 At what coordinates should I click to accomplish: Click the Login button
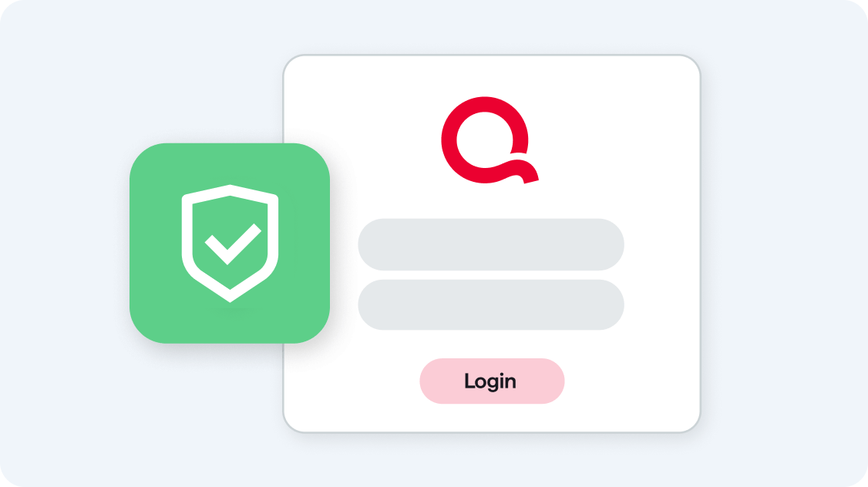coord(492,381)
